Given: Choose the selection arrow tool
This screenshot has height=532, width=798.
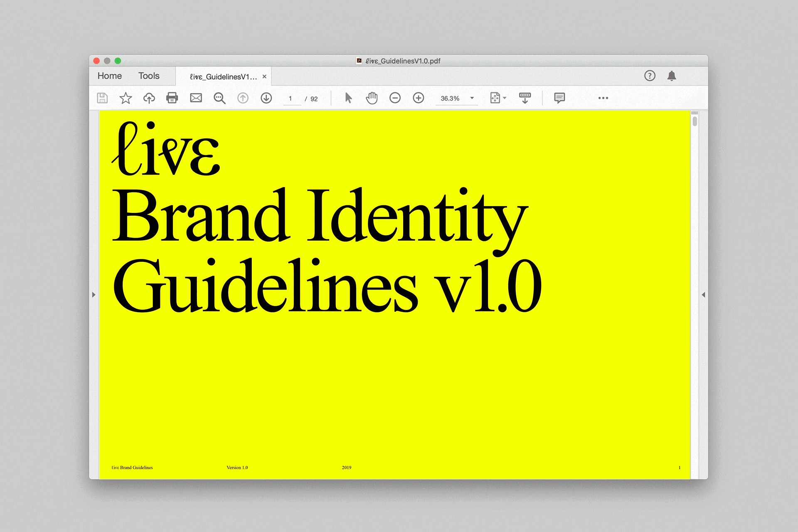Looking at the screenshot, I should coord(348,98).
